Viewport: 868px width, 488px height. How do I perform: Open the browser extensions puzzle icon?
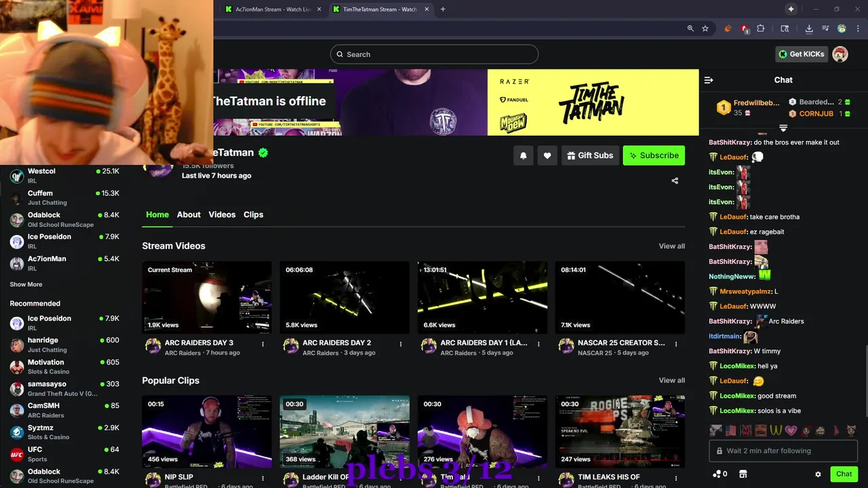click(x=760, y=28)
